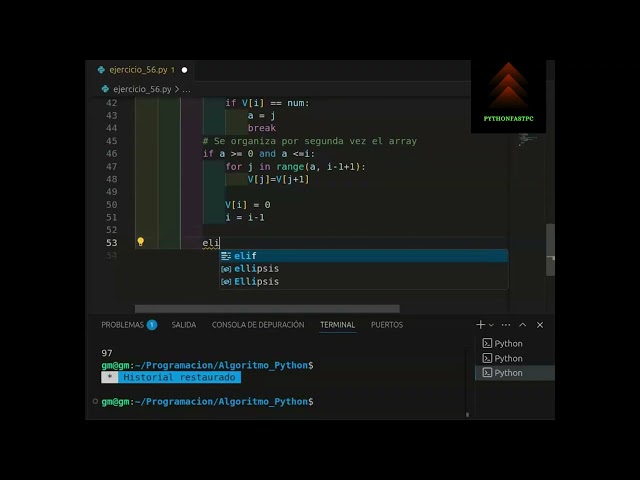
Task: Click 'for j in range(a, i-1+1):' on line 47
Action: (296, 167)
